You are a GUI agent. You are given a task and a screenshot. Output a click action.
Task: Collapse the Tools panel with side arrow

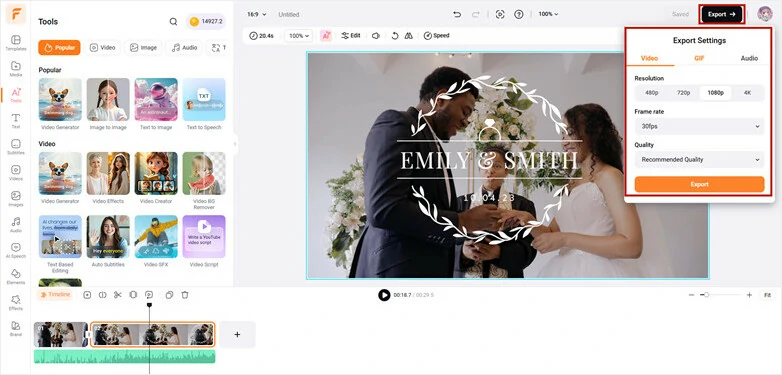click(x=235, y=145)
